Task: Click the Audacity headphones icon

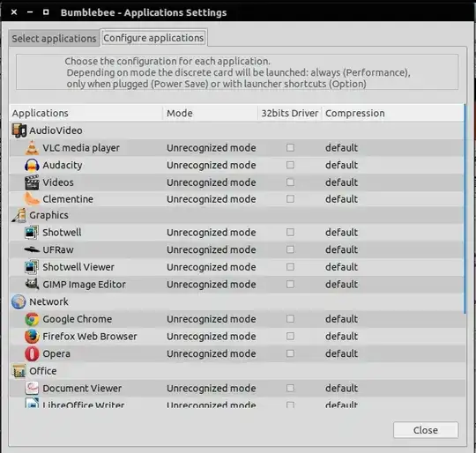Action: [32, 165]
